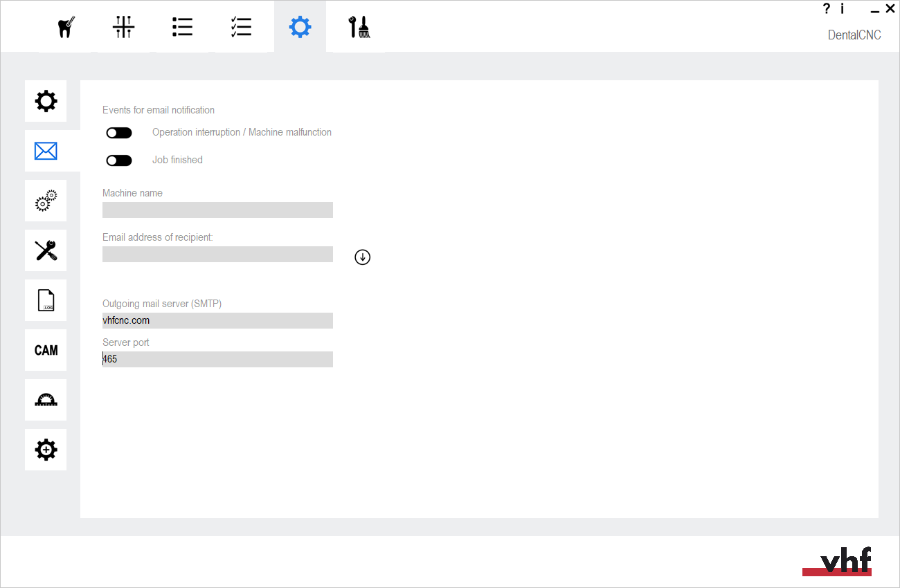Open the maintenance wrench and brush view

click(x=359, y=27)
